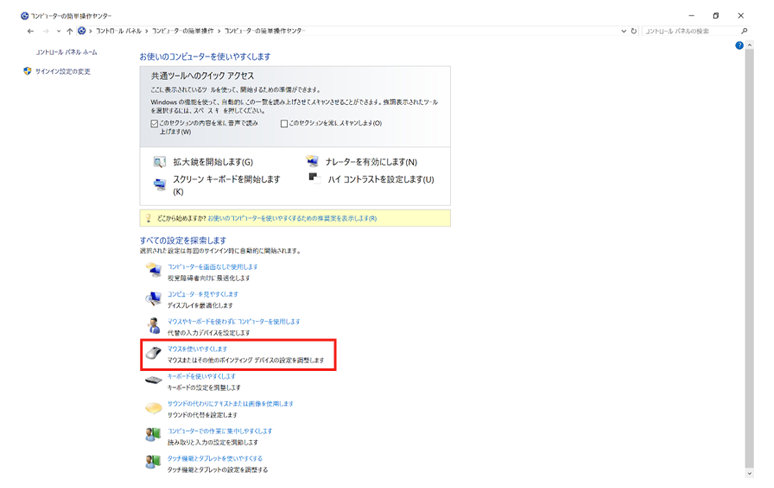Click the search magnifier icon

(x=744, y=31)
